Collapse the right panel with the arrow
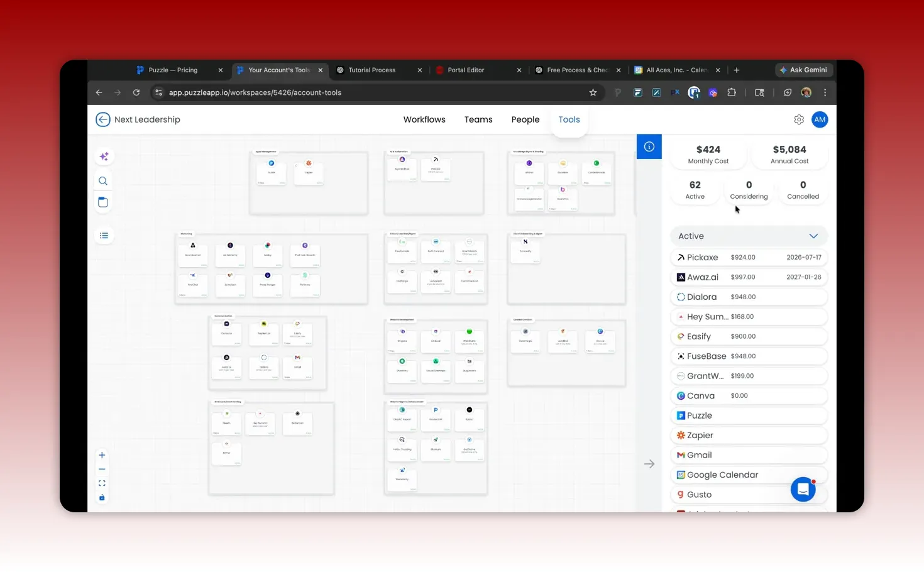 click(649, 463)
